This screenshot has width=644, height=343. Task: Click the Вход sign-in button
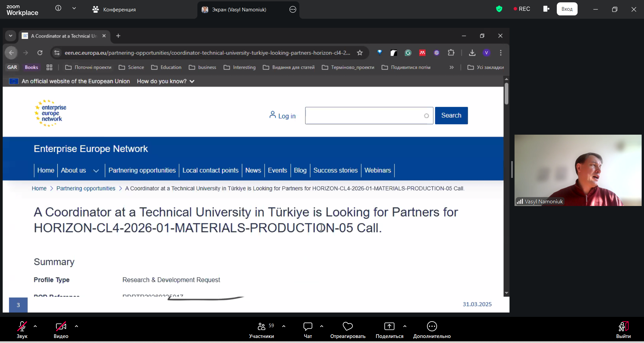click(567, 9)
